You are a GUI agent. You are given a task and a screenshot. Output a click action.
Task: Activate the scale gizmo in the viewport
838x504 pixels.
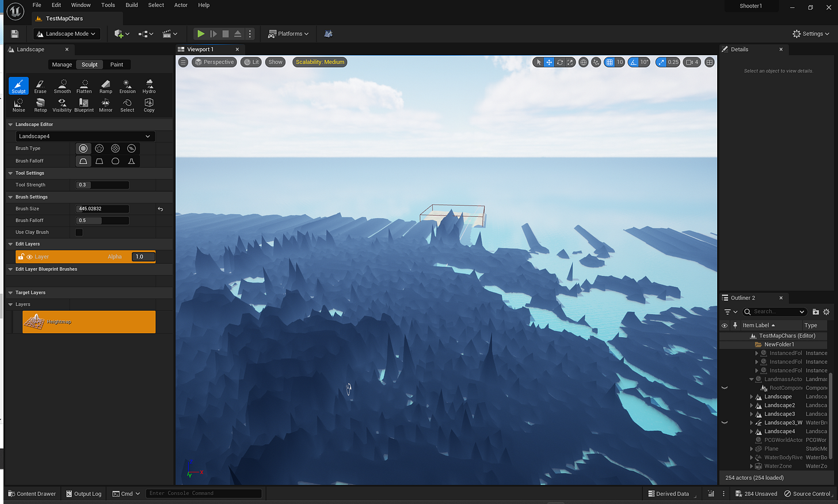(570, 62)
